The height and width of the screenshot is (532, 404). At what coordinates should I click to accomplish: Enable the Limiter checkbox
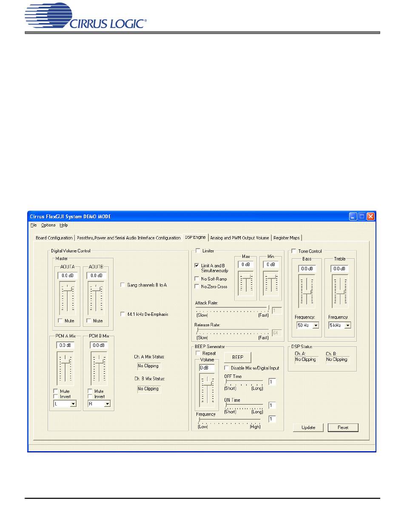coord(198,251)
